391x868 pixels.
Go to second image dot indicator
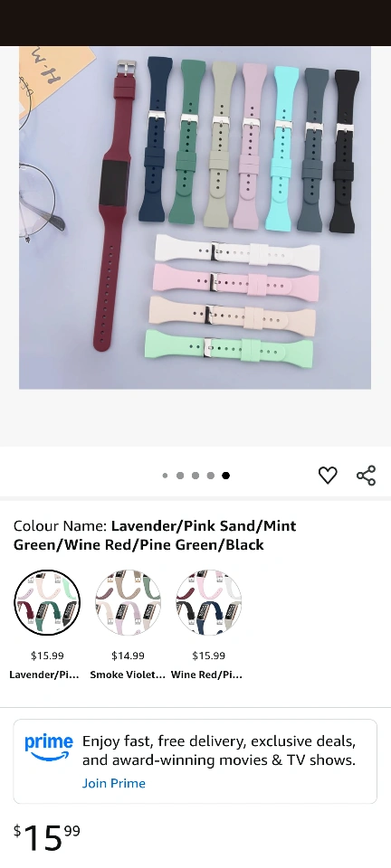pos(180,476)
